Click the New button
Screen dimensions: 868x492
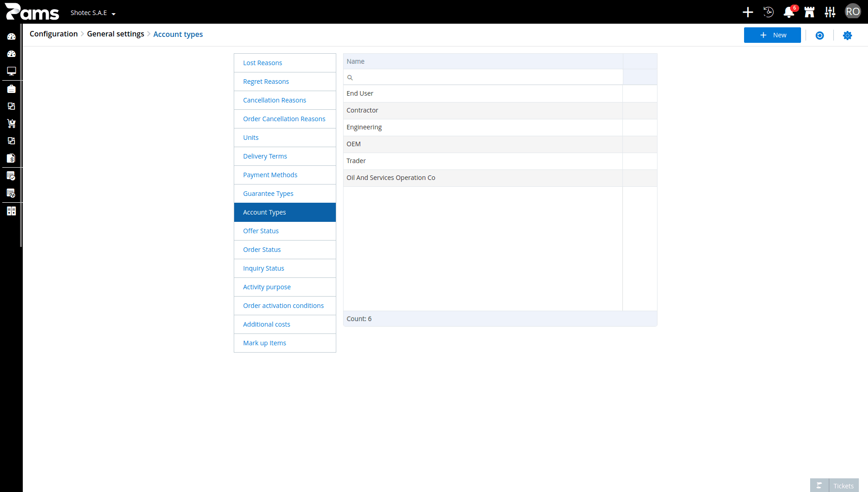772,35
